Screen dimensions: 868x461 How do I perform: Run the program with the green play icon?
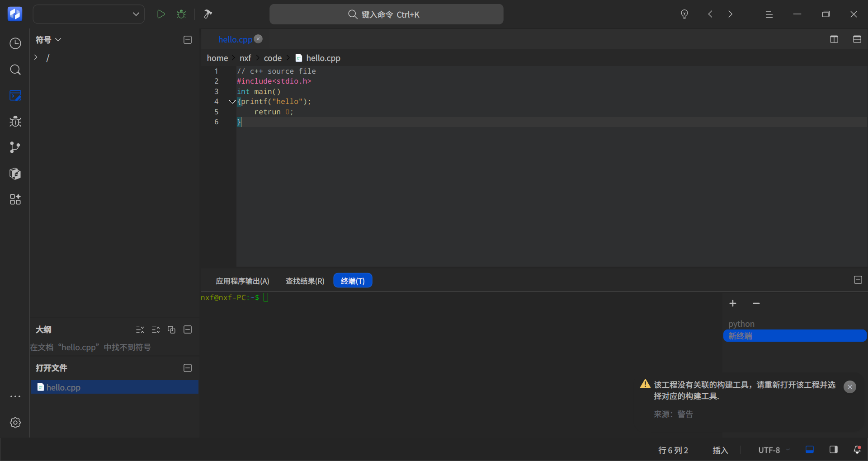pos(160,14)
